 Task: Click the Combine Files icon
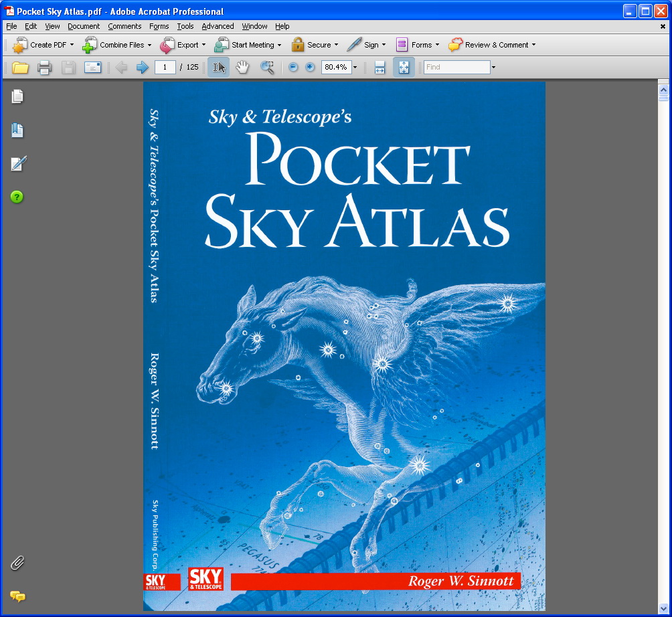coord(89,45)
